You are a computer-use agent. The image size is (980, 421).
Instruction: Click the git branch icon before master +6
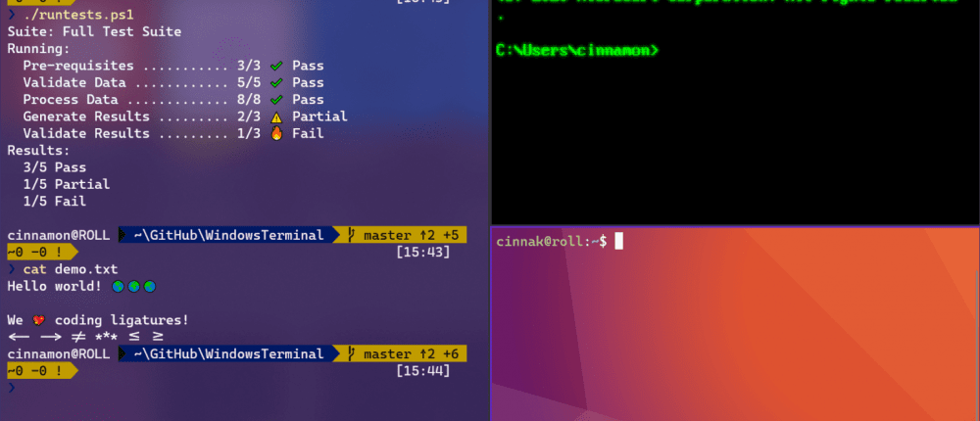[x=351, y=354]
